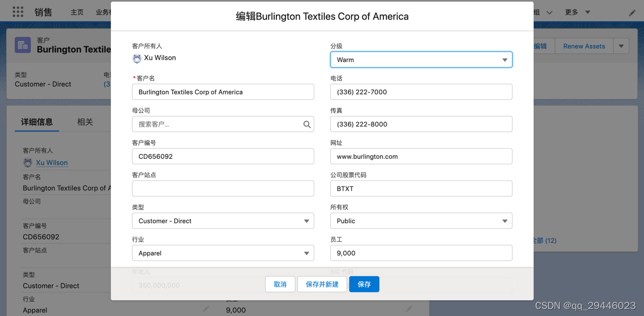This screenshot has height=316, width=644.
Task: Expand the 更多 menu in navigation bar
Action: 577,12
